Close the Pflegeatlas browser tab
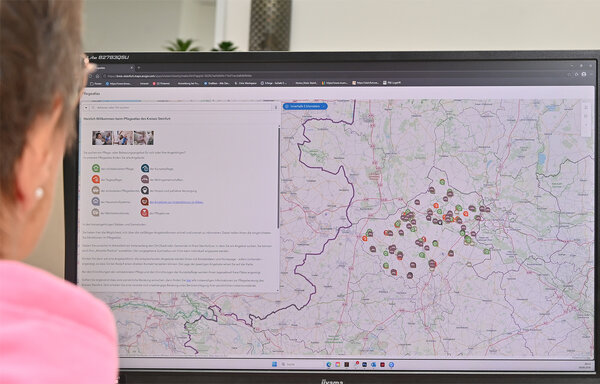 (131, 68)
